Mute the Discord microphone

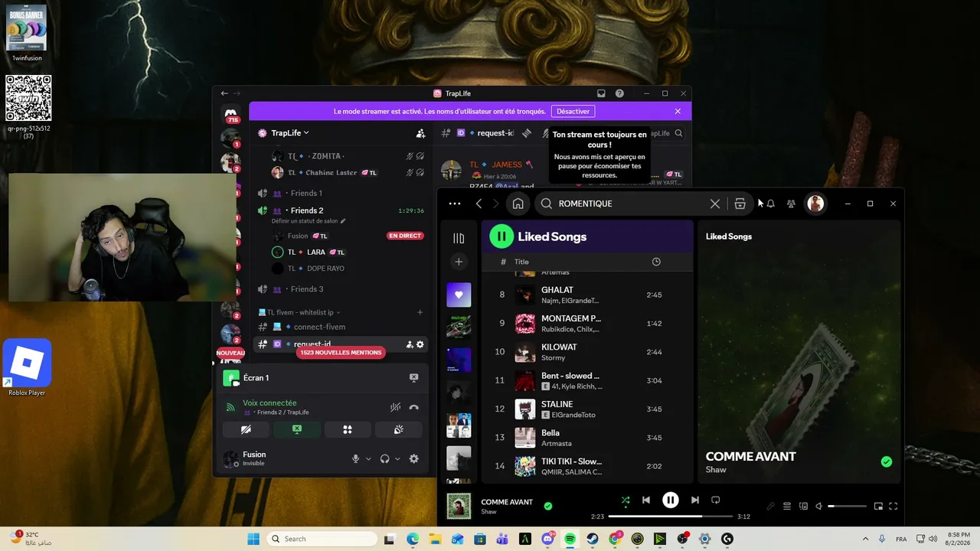pos(355,459)
